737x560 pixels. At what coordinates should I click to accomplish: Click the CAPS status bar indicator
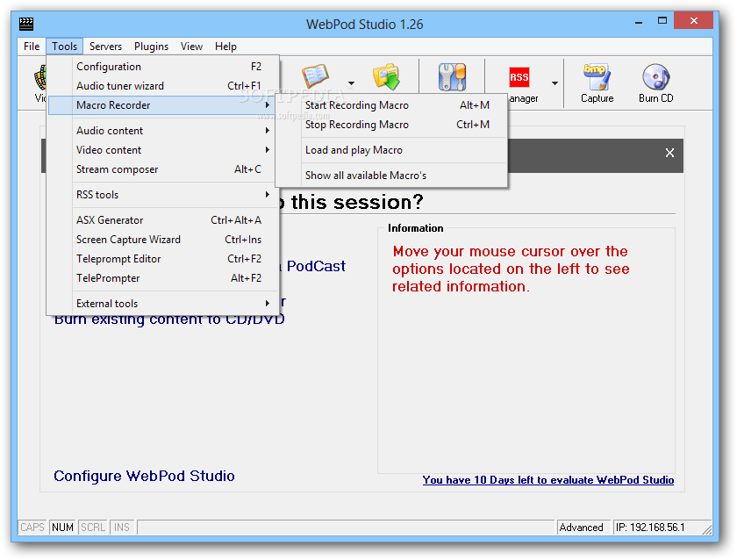(32, 528)
